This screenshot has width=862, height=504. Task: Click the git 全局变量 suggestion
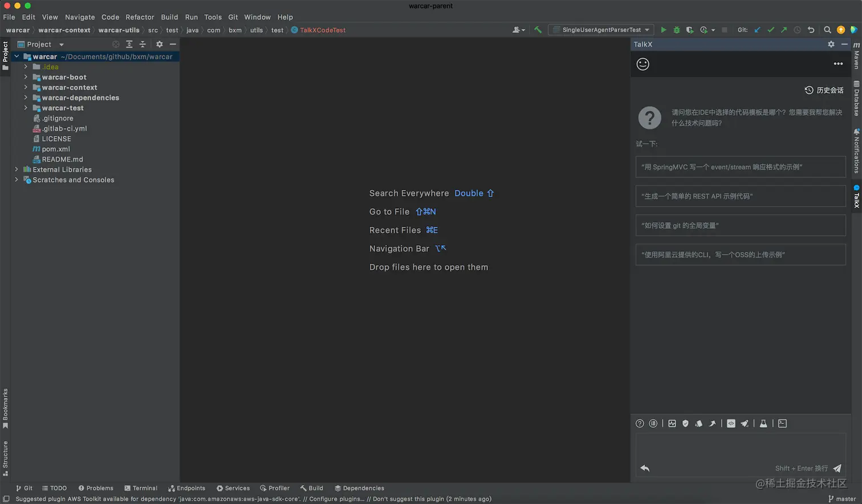pos(741,225)
